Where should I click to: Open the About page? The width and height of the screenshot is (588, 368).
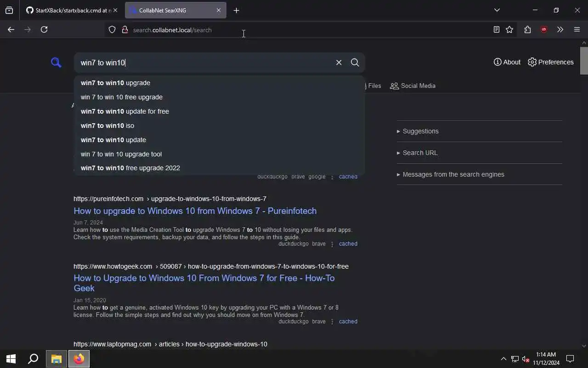point(507,62)
